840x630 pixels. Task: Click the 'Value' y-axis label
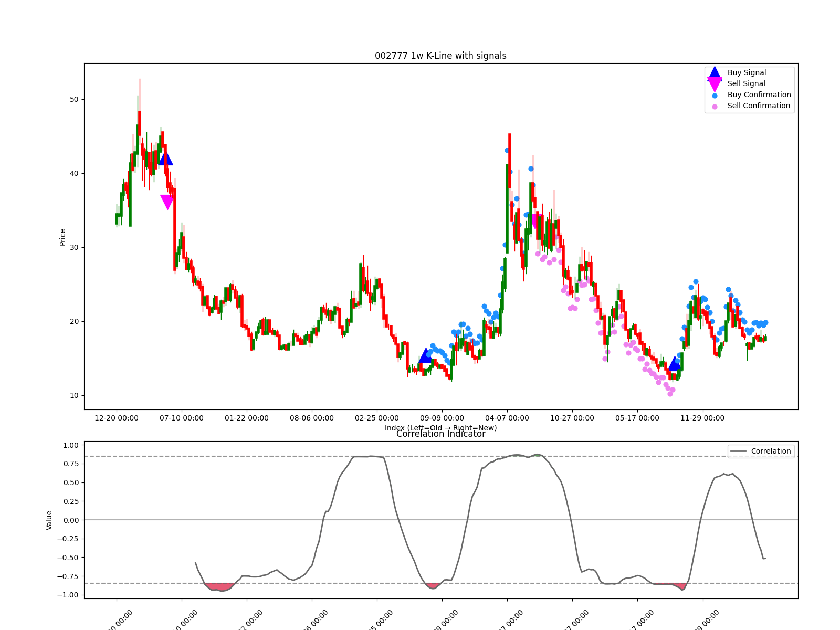click(x=49, y=520)
